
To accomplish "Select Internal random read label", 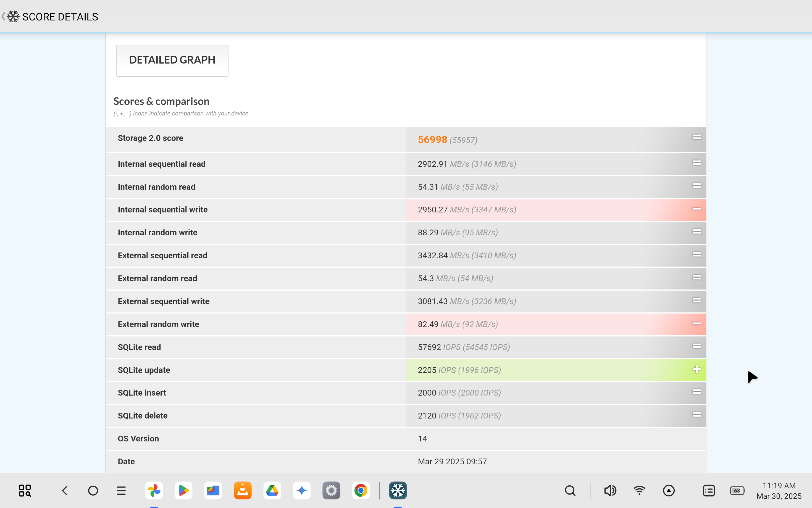I will pos(157,187).
